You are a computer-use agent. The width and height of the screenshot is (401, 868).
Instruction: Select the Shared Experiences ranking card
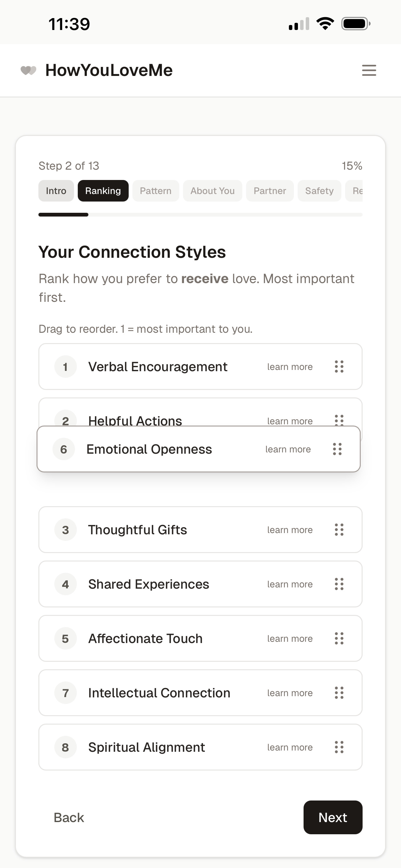168,584
